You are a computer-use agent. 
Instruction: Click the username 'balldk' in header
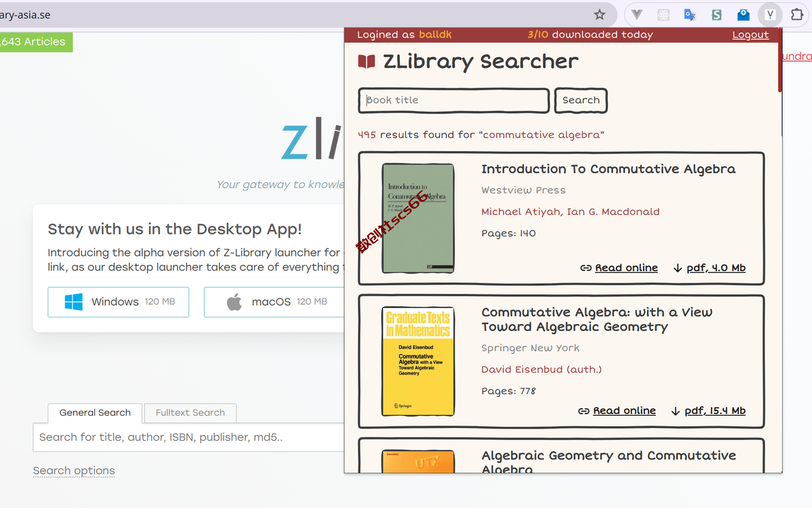click(x=435, y=35)
